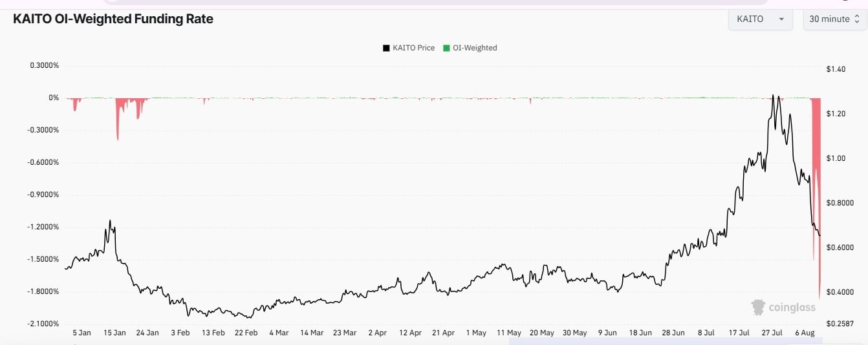868x345 pixels.
Task: Click the 18 Jun date label
Action: pos(640,333)
